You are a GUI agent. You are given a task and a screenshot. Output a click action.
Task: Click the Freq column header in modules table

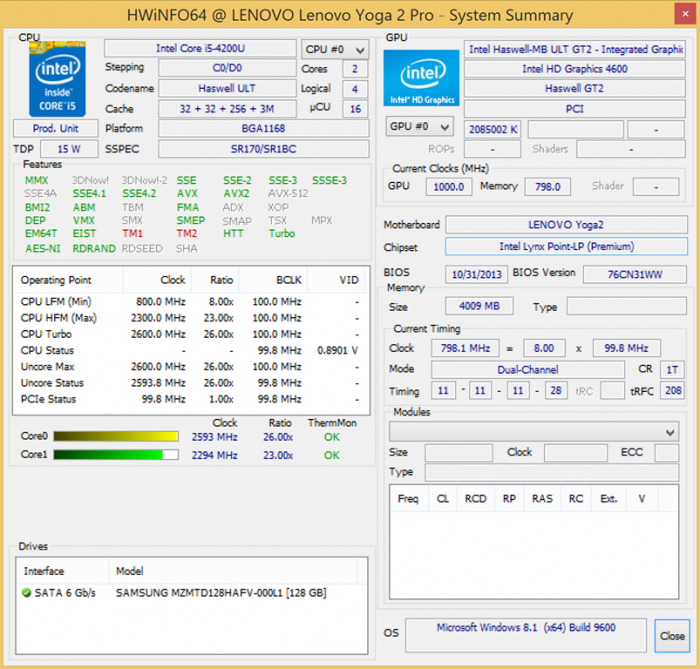point(408,498)
